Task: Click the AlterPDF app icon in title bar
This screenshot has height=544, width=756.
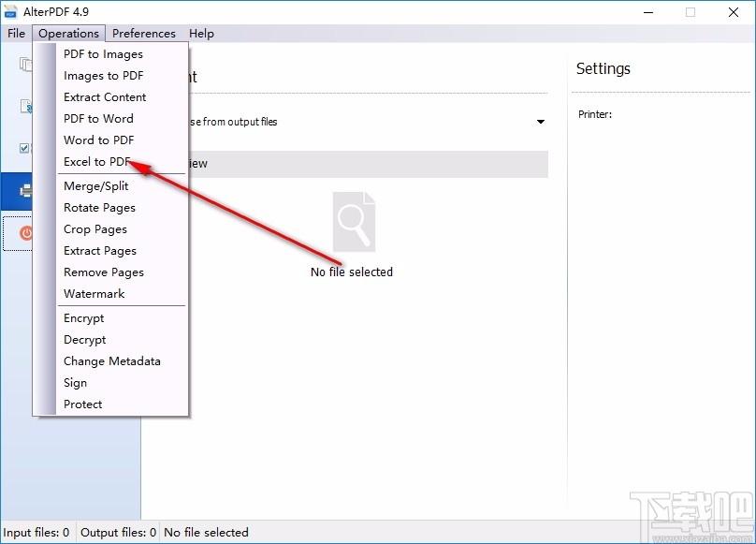Action: click(10, 12)
